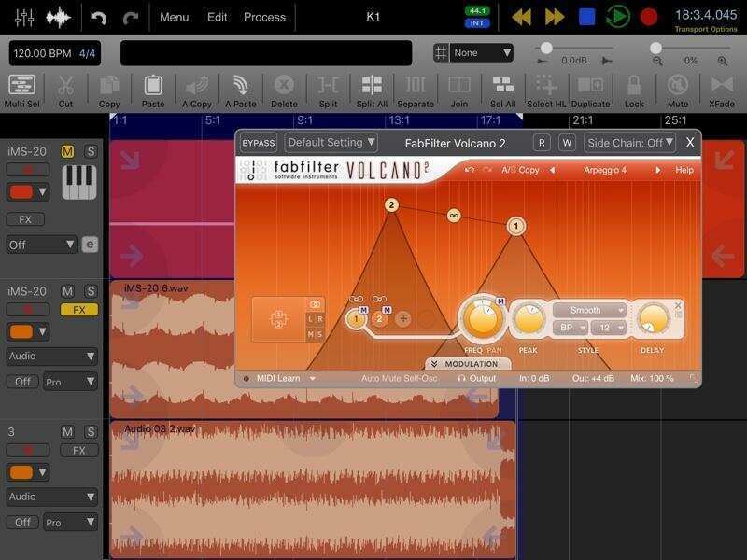Open the waveform editor icon

tap(59, 17)
